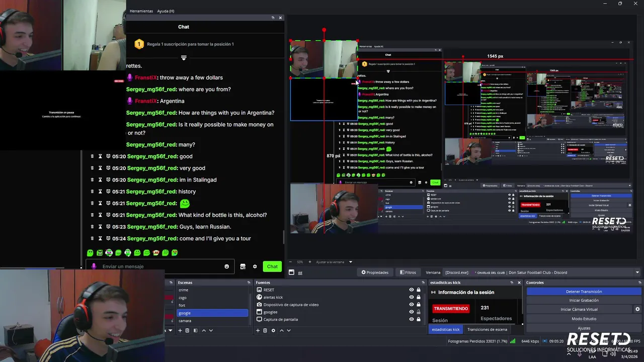The image size is (644, 362).
Task: Click Detener Transmisión button
Action: pyautogui.click(x=584, y=292)
